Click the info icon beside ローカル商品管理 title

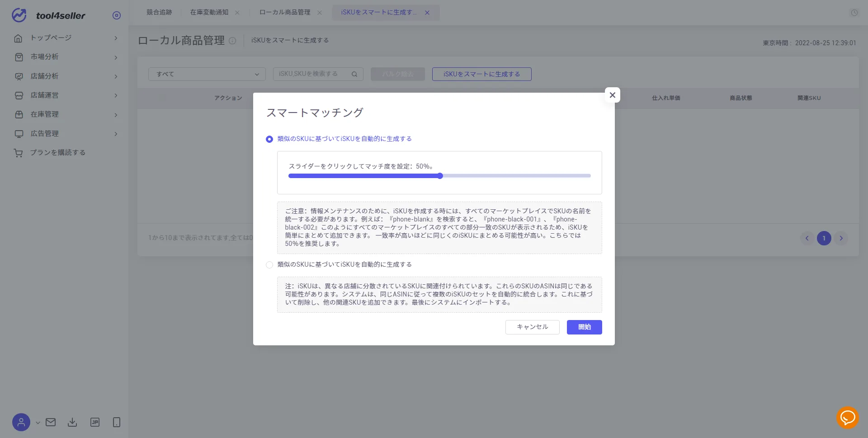coord(232,41)
